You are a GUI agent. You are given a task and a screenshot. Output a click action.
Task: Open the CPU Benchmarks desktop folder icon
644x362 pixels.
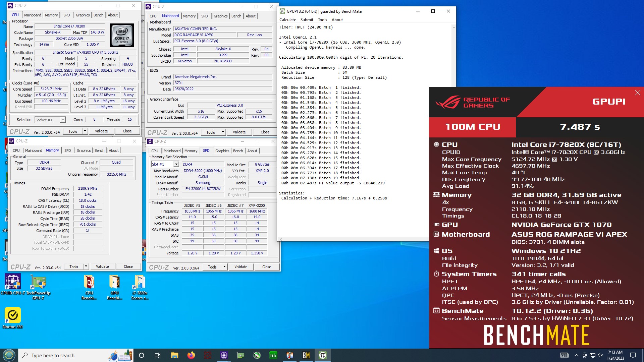(x=89, y=287)
